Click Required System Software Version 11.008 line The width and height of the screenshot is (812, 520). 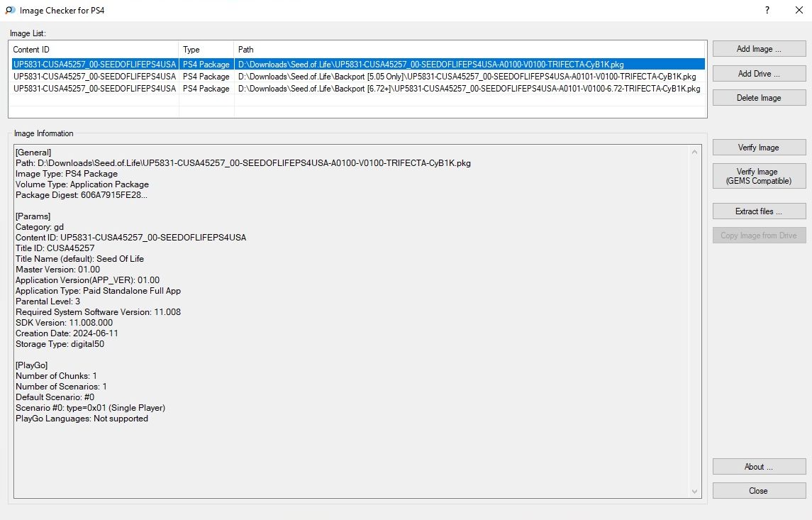point(98,312)
